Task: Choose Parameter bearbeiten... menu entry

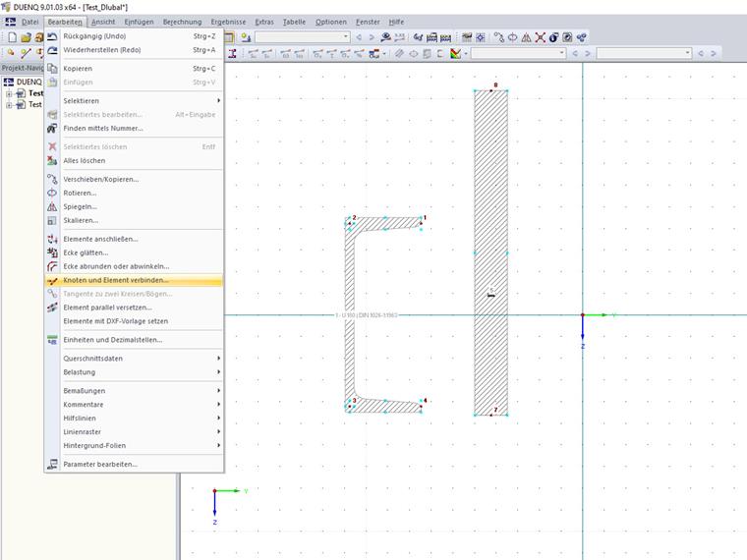Action: click(134, 465)
